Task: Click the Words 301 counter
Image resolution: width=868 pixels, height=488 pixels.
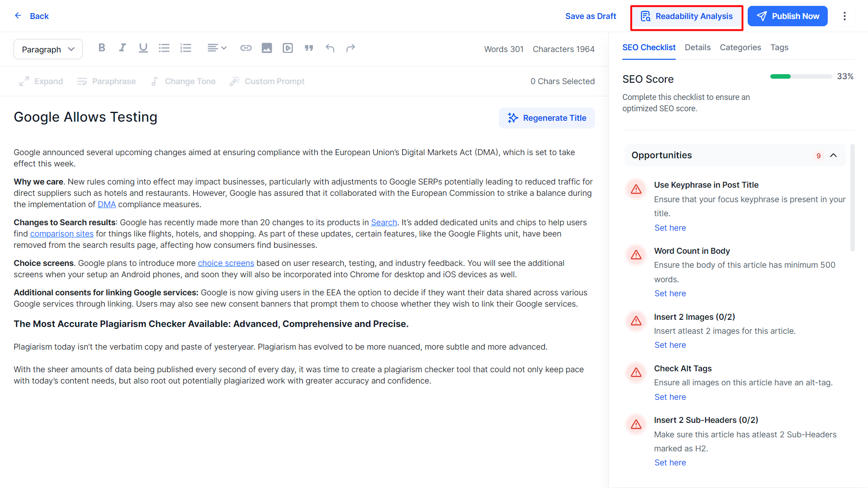Action: coord(503,49)
